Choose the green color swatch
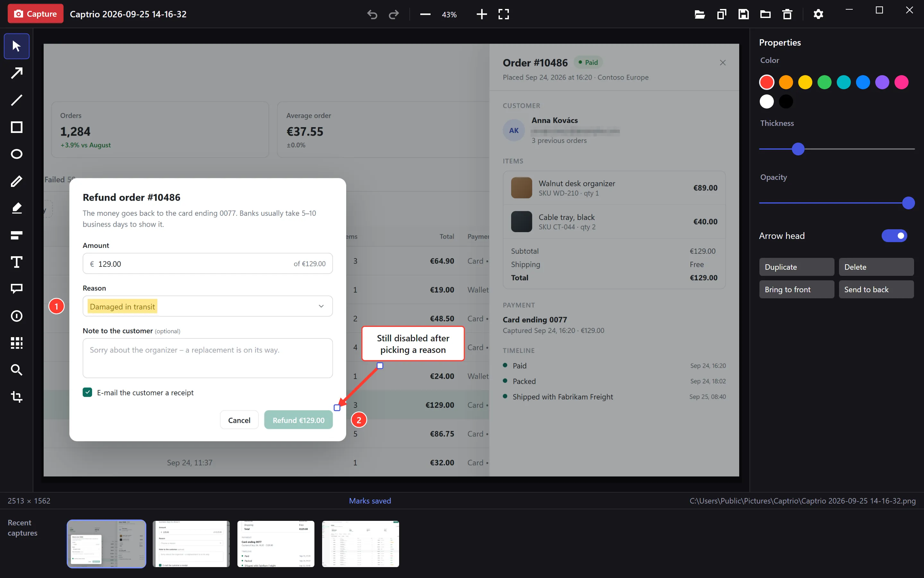924x578 pixels. pyautogui.click(x=824, y=82)
